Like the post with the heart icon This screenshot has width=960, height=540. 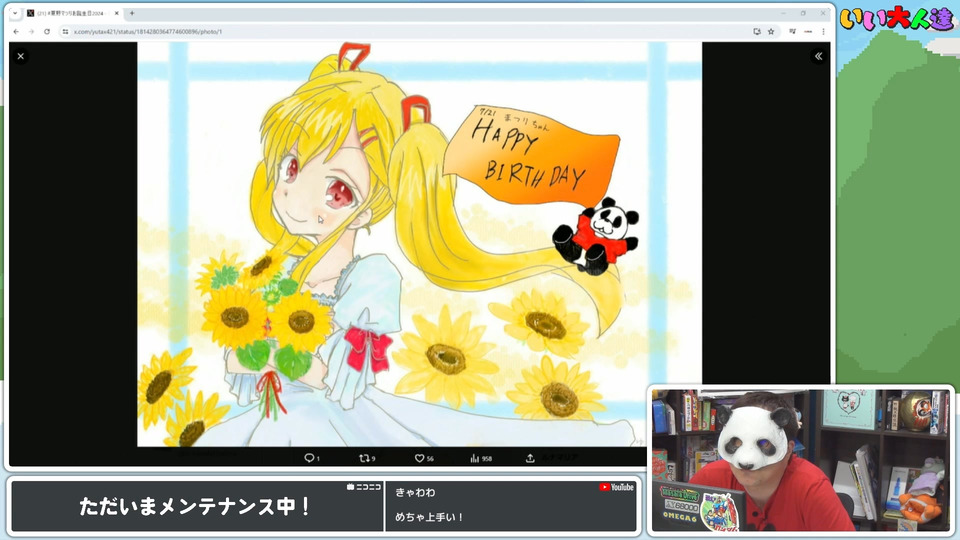[x=419, y=458]
